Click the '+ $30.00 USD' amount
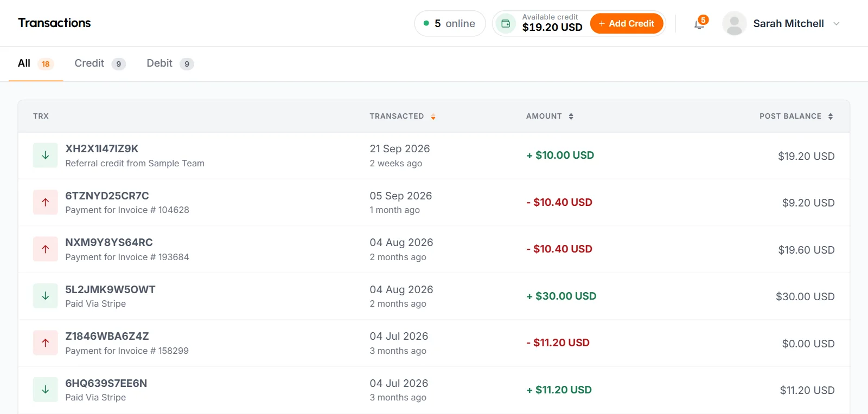This screenshot has width=868, height=414. pyautogui.click(x=561, y=296)
